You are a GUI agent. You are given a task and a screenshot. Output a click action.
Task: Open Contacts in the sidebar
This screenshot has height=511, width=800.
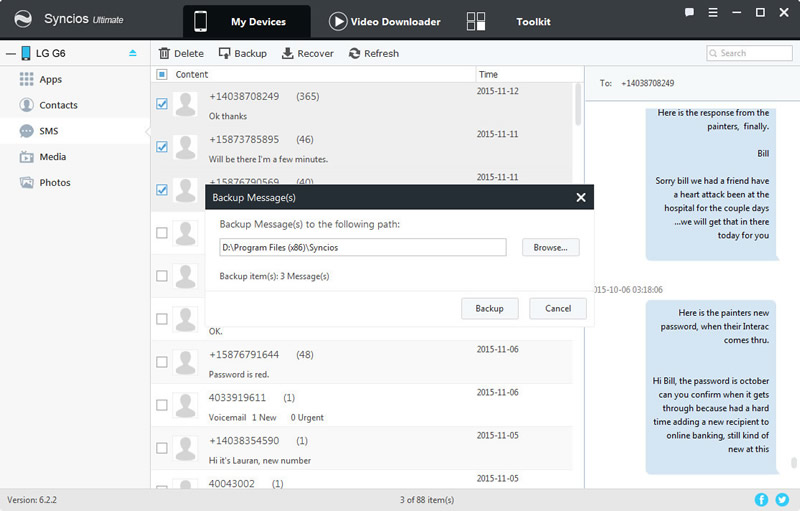point(59,105)
